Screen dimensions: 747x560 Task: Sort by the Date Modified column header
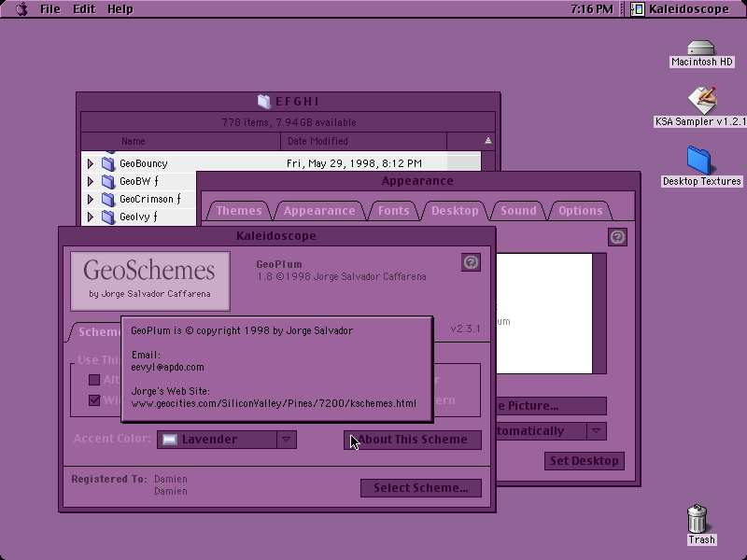click(x=363, y=141)
